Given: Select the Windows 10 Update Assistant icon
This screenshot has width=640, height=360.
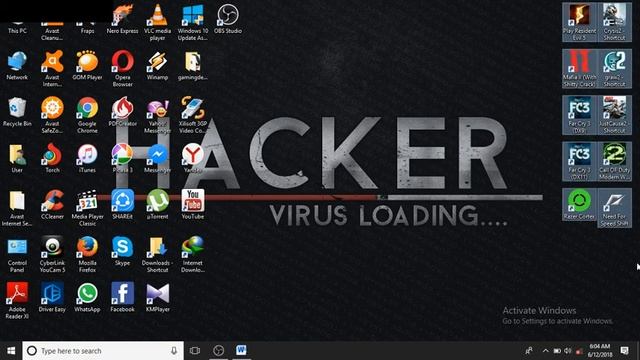Looking at the screenshot, I should pyautogui.click(x=193, y=22).
